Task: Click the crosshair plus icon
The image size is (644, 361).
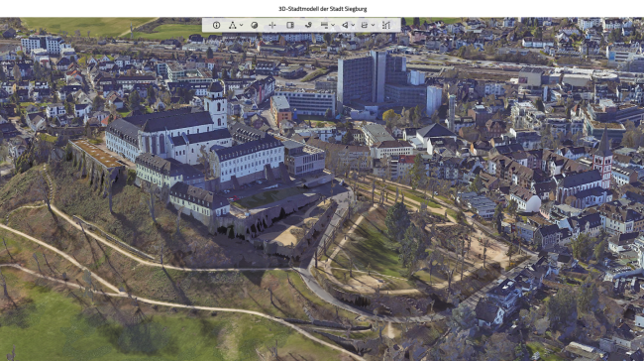Action: coord(271,25)
